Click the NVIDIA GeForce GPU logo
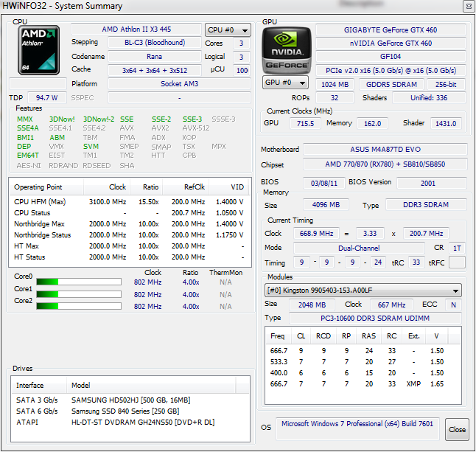This screenshot has width=476, height=452. click(287, 50)
